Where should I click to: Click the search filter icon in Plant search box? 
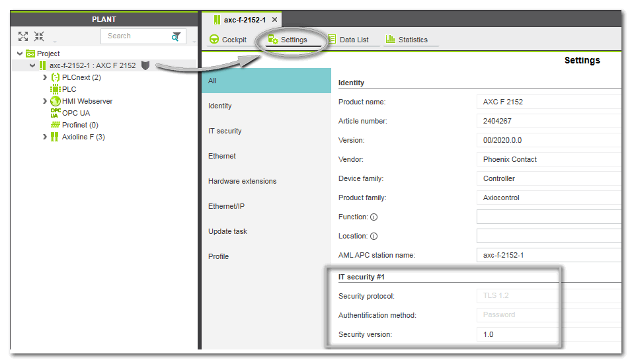pos(177,36)
